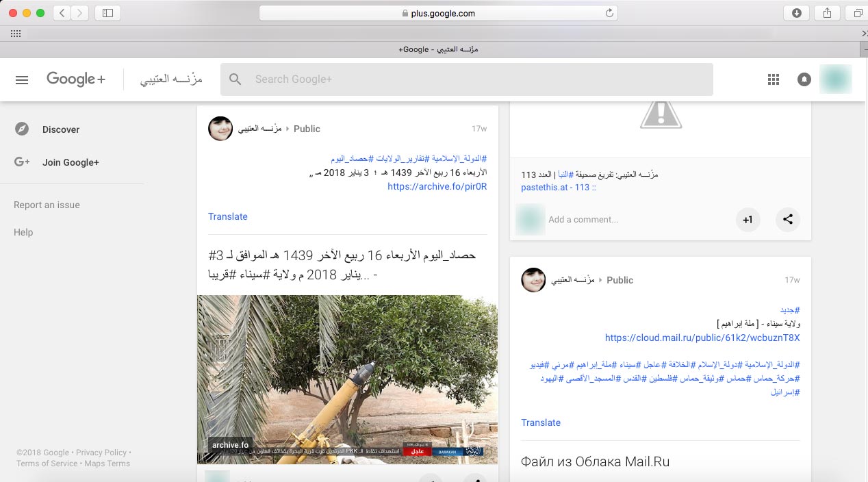Click Safari's share icon in the toolbar
Screen dimensions: 868x482
827,13
